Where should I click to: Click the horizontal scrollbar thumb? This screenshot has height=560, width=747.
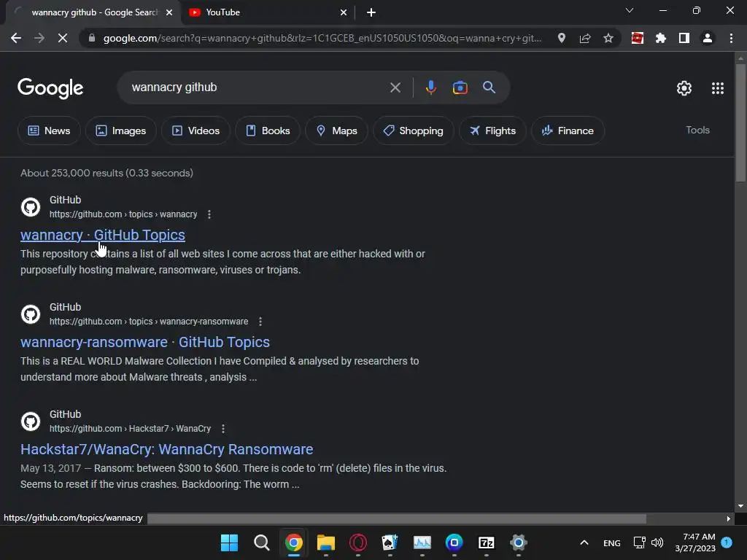(x=397, y=518)
